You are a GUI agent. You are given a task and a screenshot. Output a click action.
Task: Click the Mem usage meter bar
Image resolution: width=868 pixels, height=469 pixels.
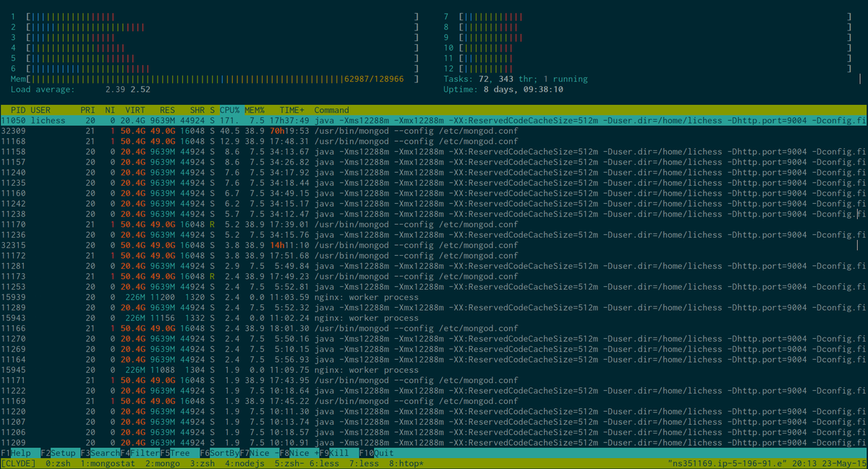point(215,79)
